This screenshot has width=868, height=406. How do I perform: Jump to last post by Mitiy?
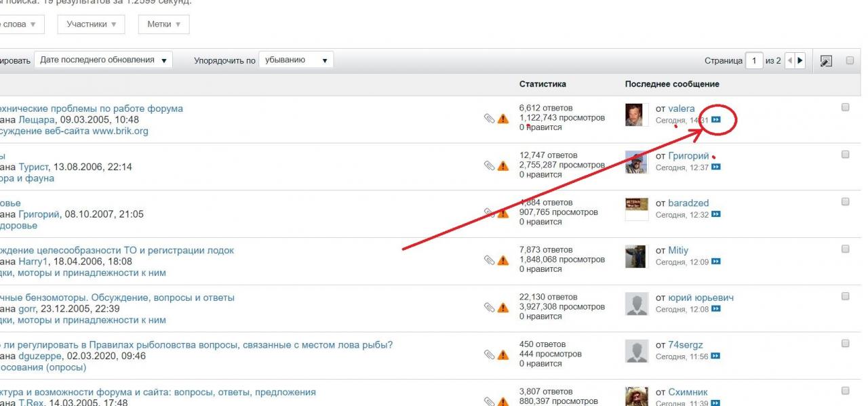(715, 262)
